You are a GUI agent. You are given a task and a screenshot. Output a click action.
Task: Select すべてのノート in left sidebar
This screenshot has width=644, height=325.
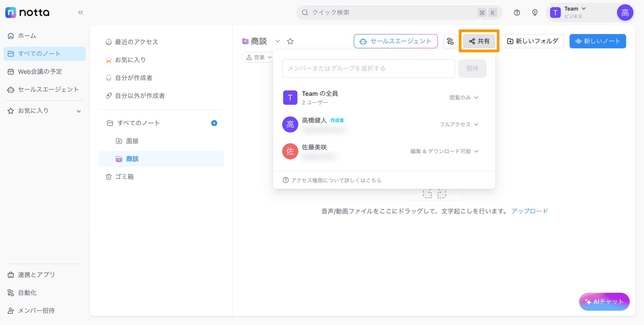(45, 53)
